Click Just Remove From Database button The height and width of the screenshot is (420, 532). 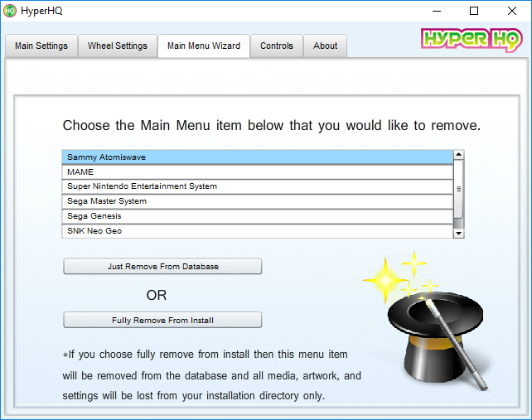pos(162,266)
